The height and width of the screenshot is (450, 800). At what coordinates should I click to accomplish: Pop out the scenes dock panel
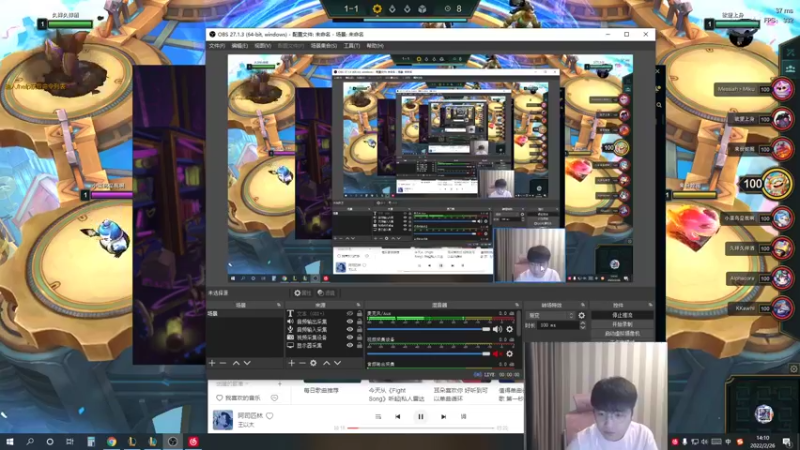(279, 305)
